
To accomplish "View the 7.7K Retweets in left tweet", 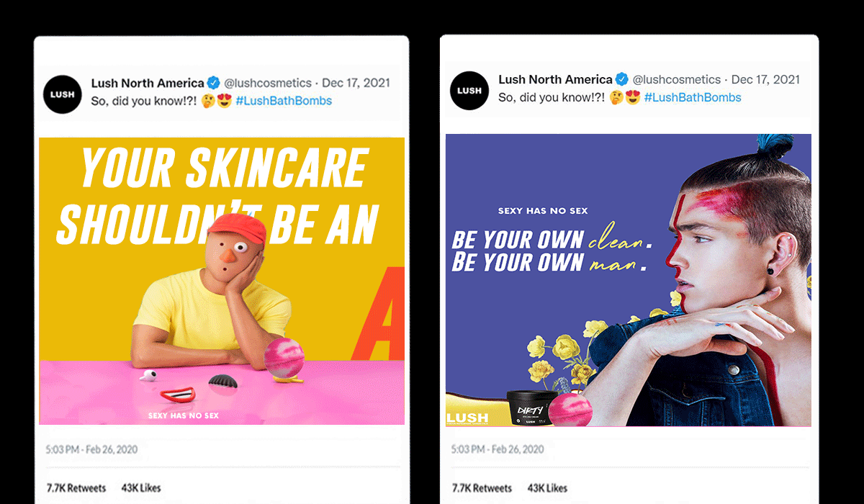I will click(x=76, y=488).
